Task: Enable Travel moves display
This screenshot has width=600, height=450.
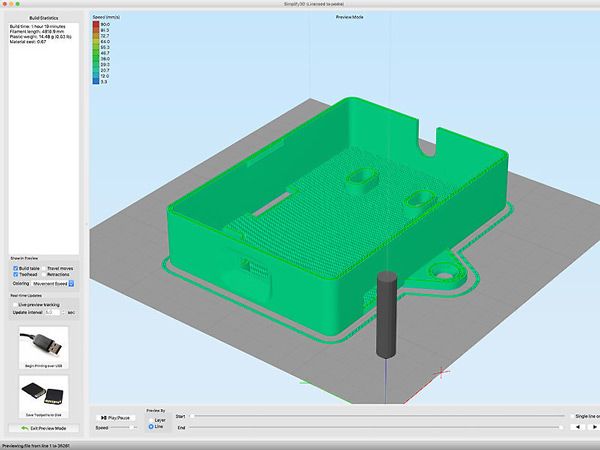Action: 43,268
